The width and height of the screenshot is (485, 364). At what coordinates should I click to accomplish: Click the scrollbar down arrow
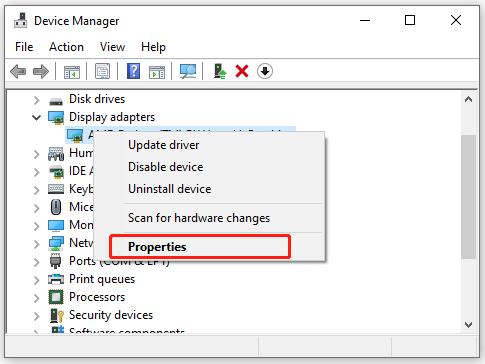click(x=468, y=324)
